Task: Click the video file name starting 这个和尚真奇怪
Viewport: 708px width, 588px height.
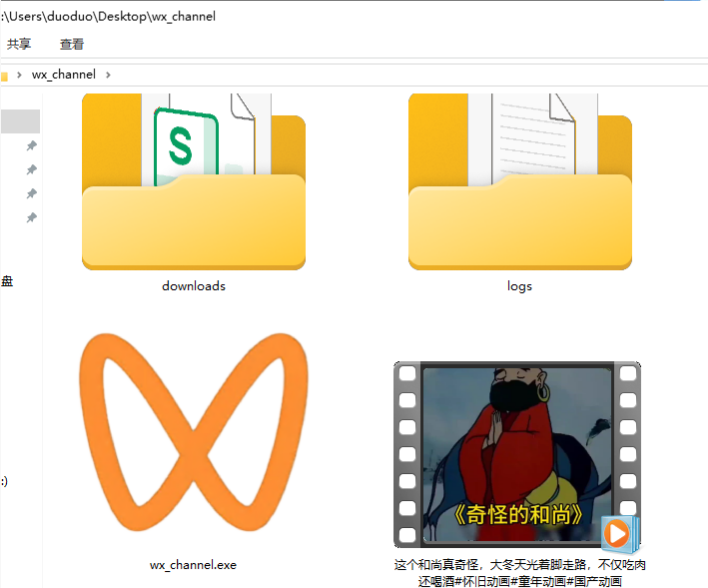Action: pyautogui.click(x=520, y=573)
